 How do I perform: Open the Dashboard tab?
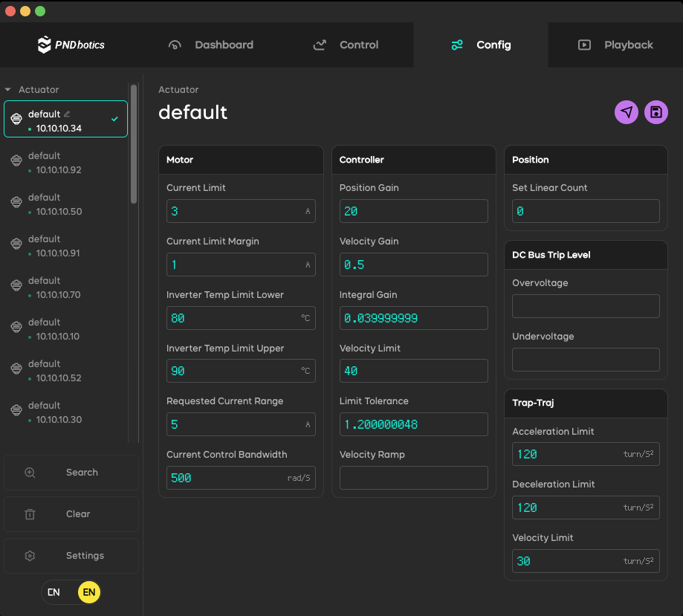tap(211, 45)
